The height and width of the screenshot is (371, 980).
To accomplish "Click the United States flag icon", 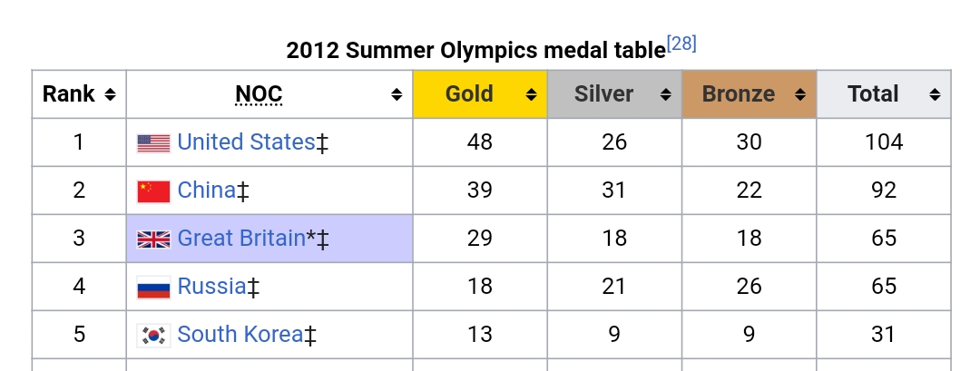I will click(153, 143).
